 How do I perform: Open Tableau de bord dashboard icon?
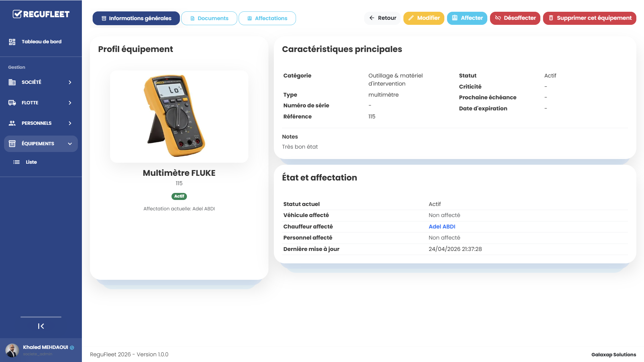(x=12, y=42)
